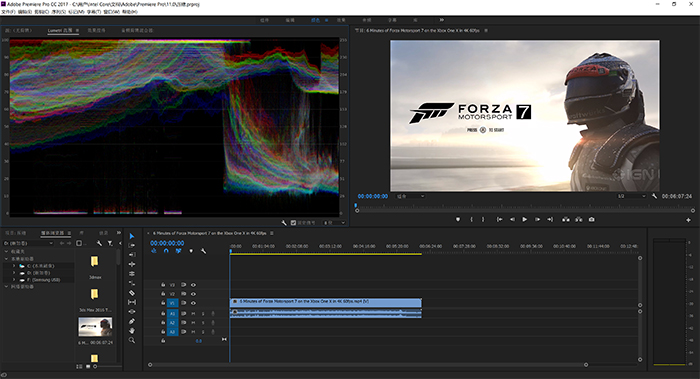Add marker in Program monitor

point(458,219)
